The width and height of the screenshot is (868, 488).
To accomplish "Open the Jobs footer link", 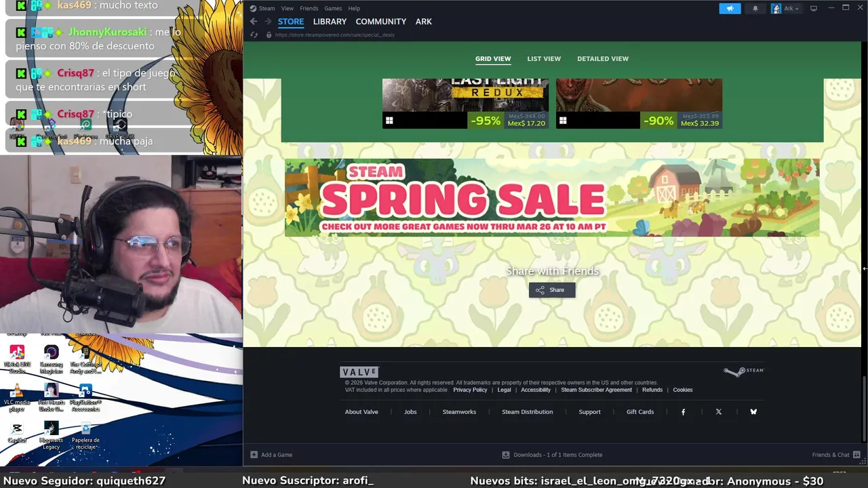I will point(410,412).
